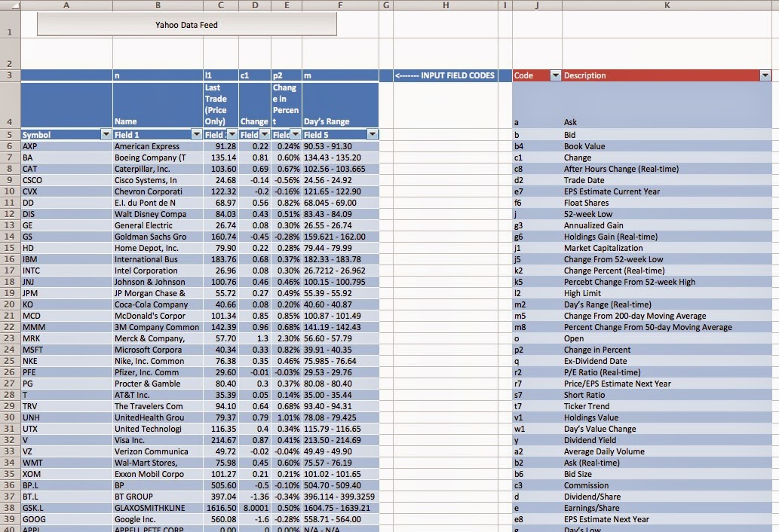Select the Book Value description cell
The image size is (779, 532).
click(667, 146)
